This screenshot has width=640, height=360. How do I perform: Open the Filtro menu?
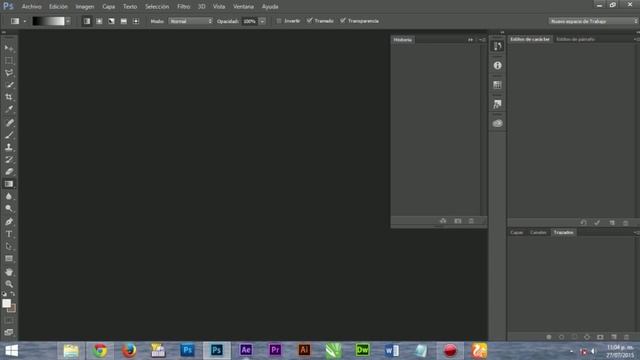(x=183, y=7)
